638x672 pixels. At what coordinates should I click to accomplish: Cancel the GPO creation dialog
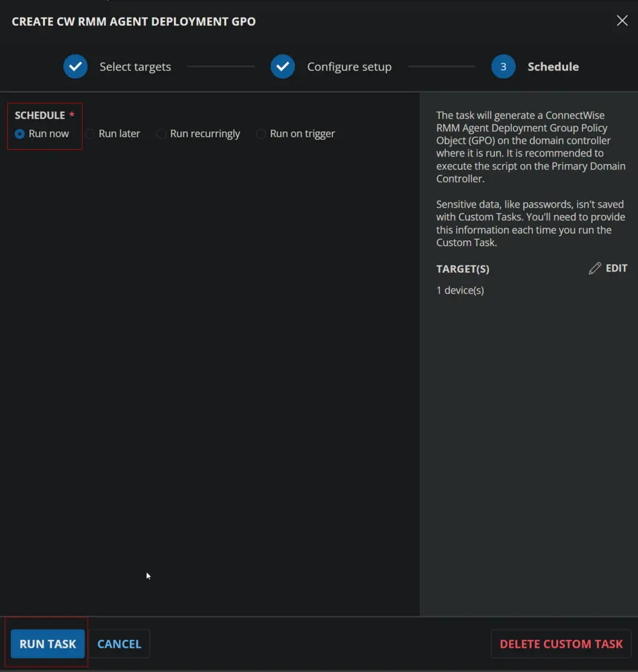[x=120, y=643]
